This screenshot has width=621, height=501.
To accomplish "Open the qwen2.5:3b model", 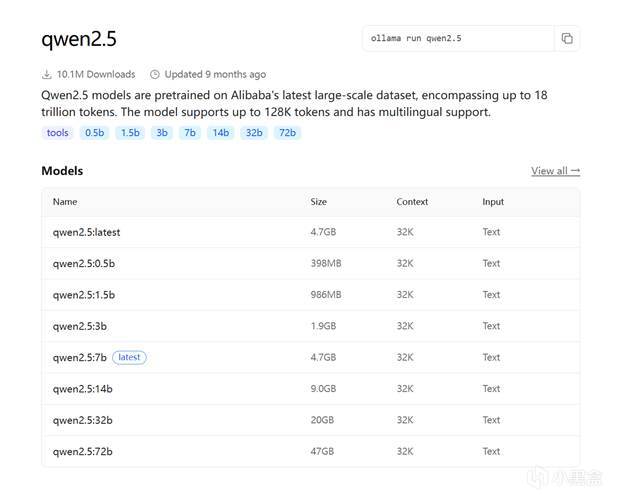I will tap(79, 326).
